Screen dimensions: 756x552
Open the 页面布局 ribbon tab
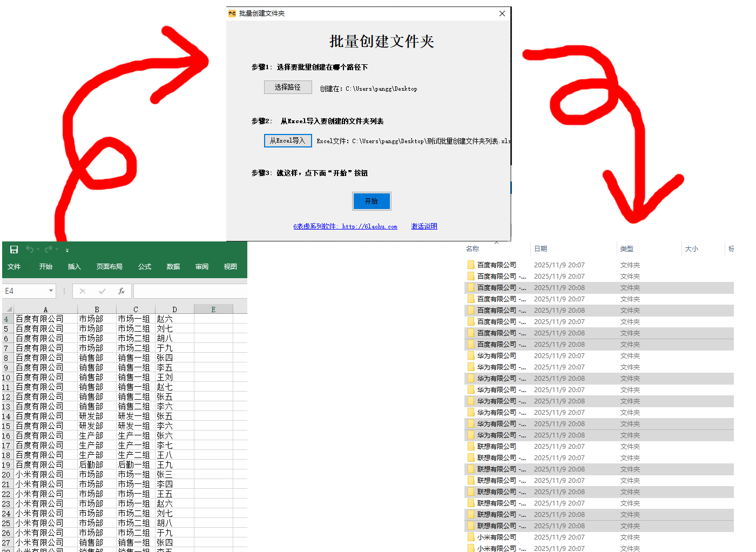pyautogui.click(x=109, y=267)
